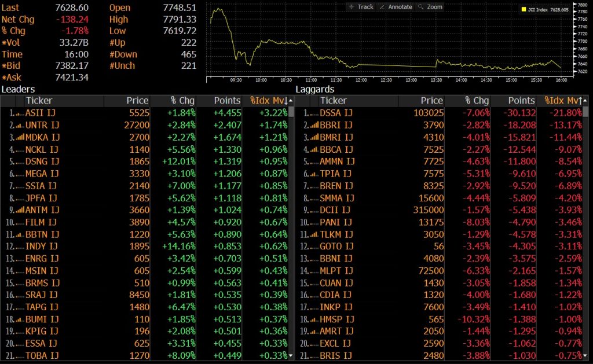
Task: Select ticker BREN IJ in Laggards
Action: click(336, 186)
